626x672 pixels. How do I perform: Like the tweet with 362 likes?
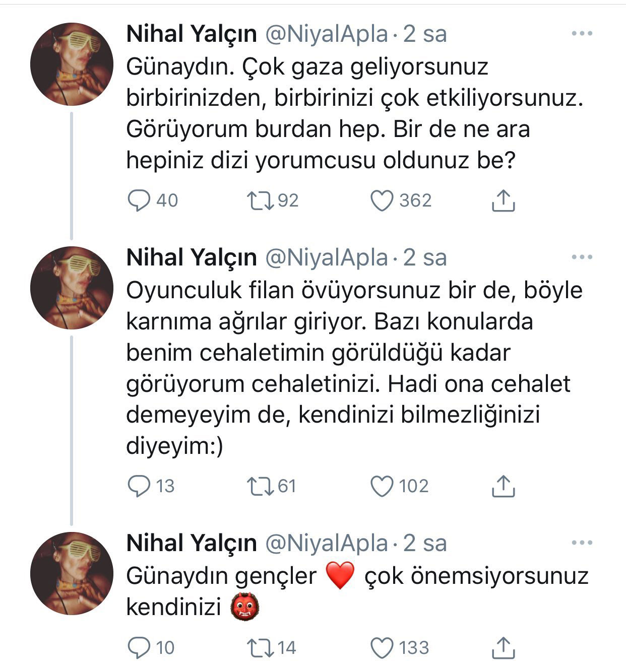pos(382,201)
